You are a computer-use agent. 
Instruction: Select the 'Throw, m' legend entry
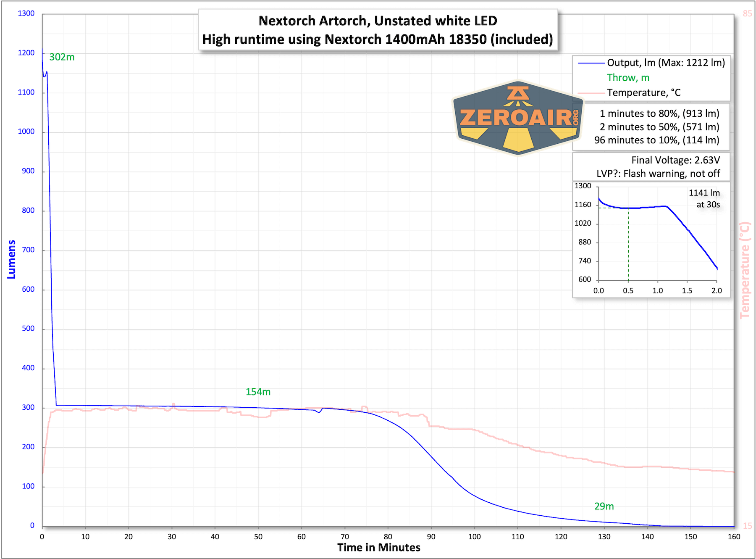[628, 78]
